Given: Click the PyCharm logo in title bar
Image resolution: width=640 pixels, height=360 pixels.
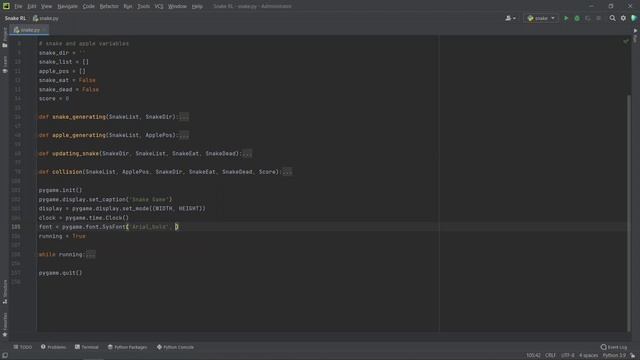Looking at the screenshot, I should [6, 6].
